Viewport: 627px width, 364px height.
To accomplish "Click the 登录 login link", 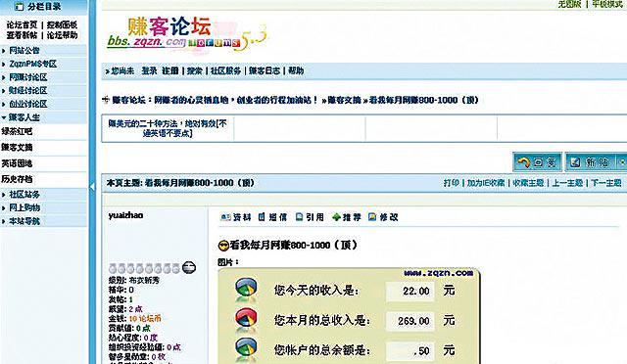I will (x=149, y=71).
